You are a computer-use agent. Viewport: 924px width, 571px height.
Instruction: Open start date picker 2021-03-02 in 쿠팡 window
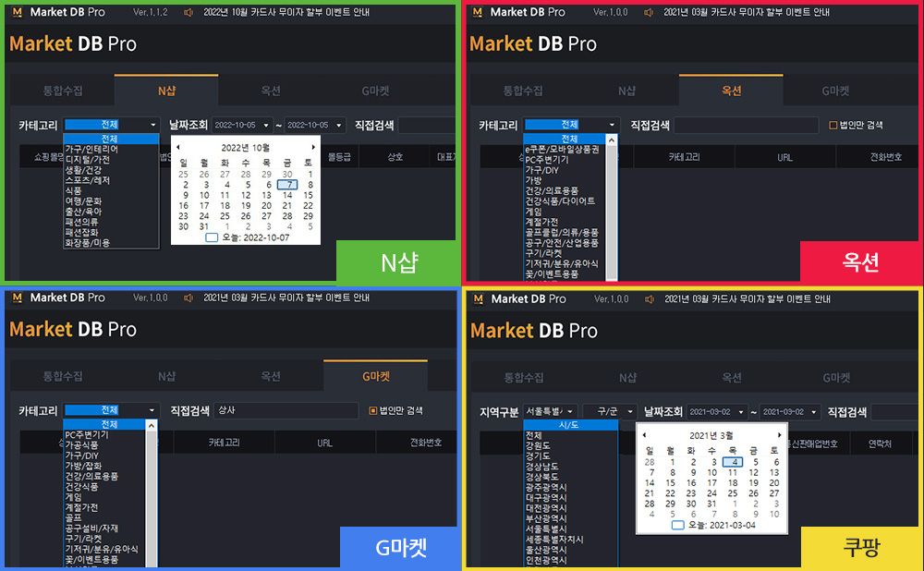click(717, 412)
